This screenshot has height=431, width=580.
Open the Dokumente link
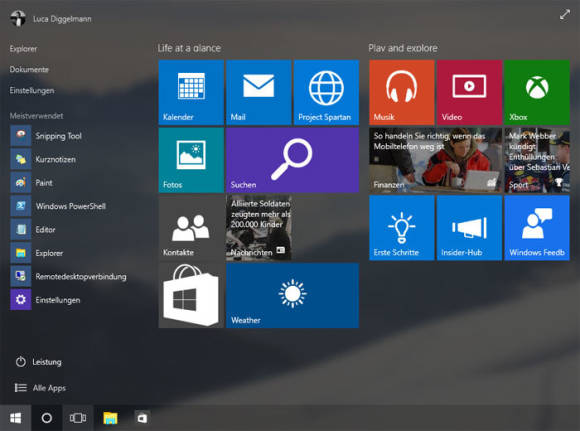click(x=29, y=70)
